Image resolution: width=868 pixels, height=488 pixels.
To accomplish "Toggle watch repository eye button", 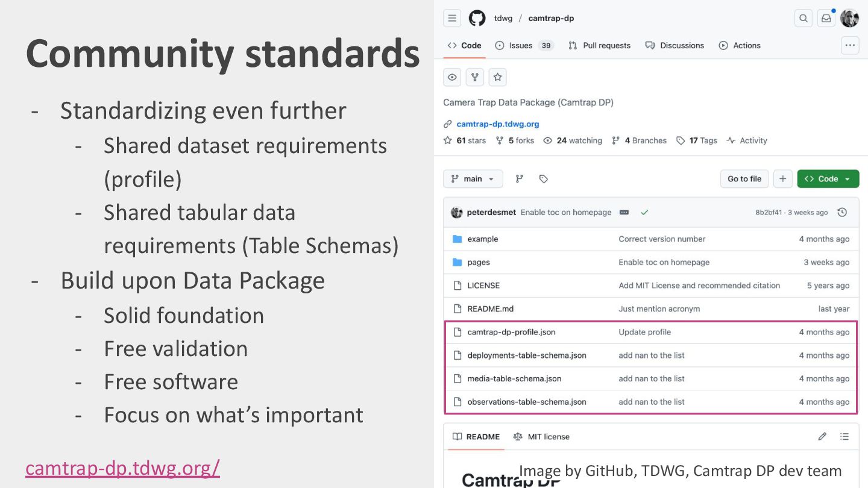I will click(452, 77).
